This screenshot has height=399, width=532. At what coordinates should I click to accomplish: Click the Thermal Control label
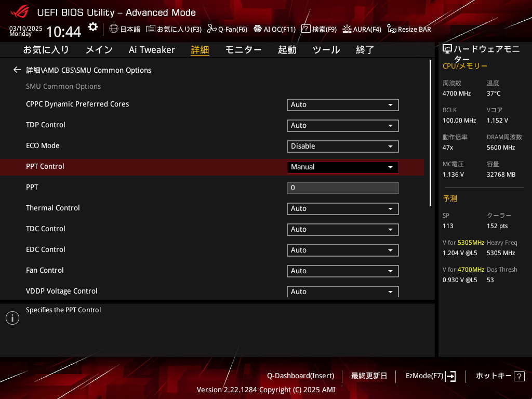(52, 208)
